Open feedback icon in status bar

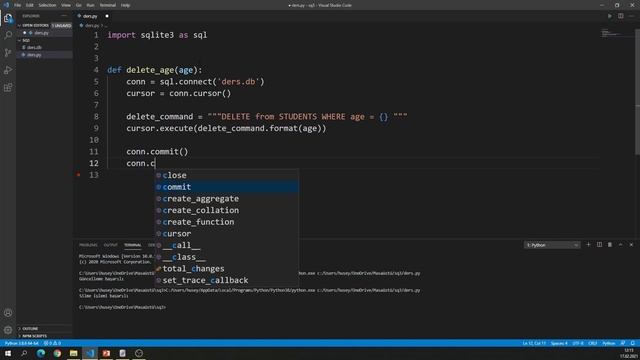pyautogui.click(x=623, y=343)
